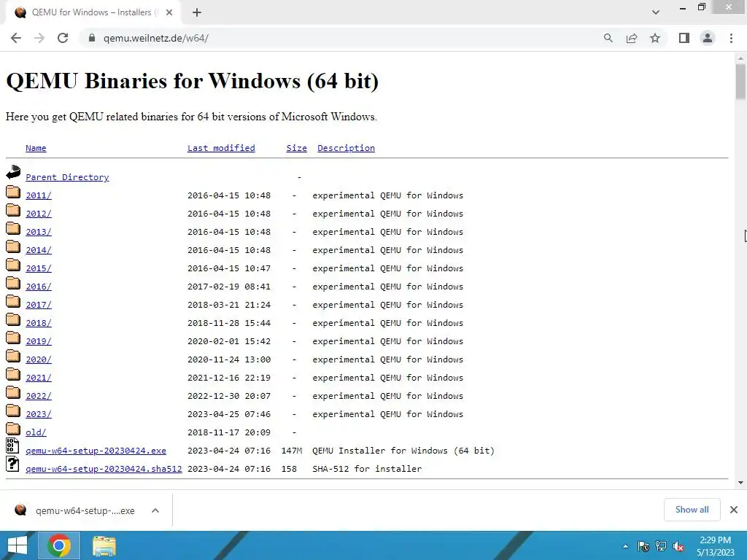Open the Windows Start menu
The width and height of the screenshot is (747, 560).
[18, 545]
